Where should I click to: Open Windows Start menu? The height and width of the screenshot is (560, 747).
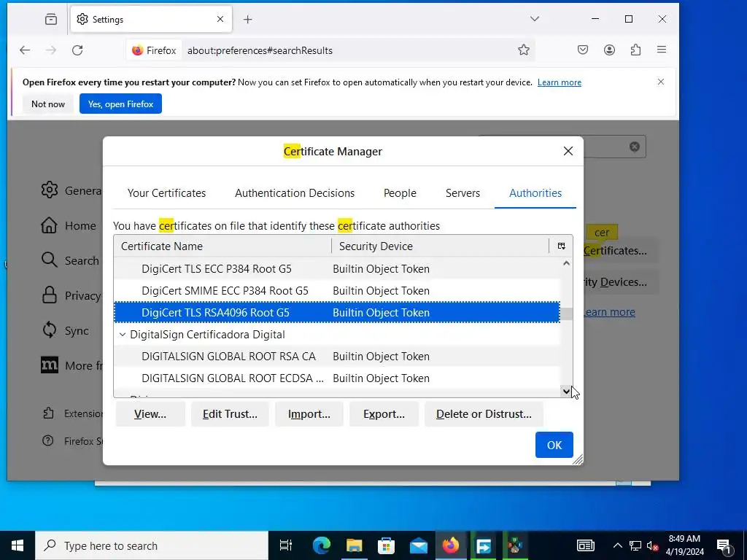point(18,545)
